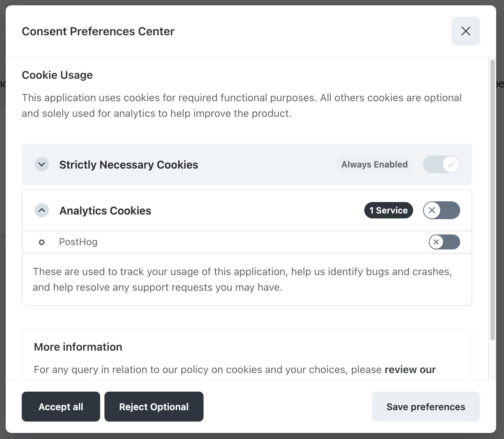Save preferences with the bottom-right button
This screenshot has width=504, height=439.
point(426,407)
